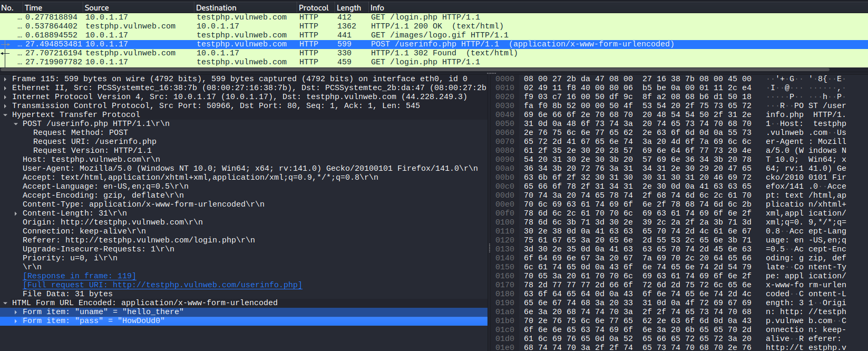
Task: Click the Protocol column header
Action: pos(313,8)
